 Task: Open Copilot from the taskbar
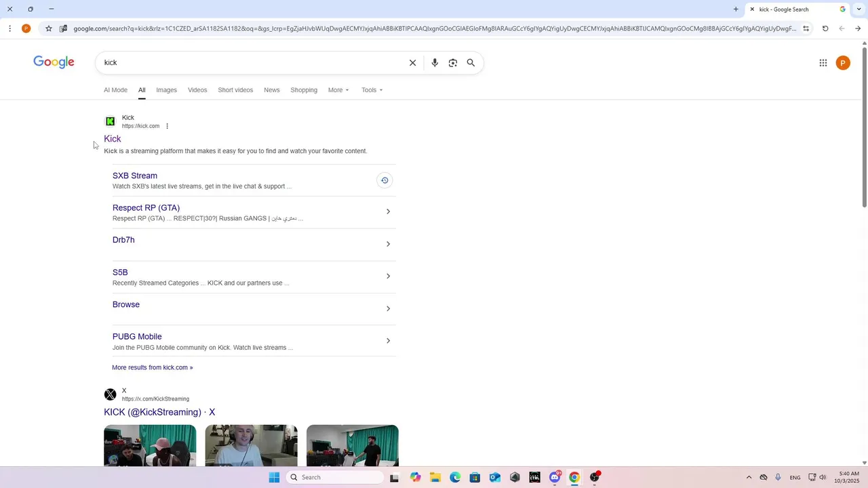415,477
